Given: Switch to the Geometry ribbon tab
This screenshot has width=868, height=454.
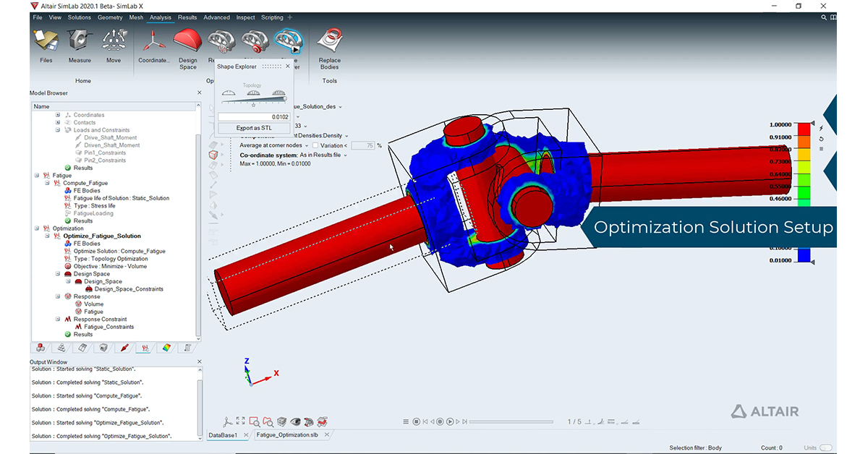Looking at the screenshot, I should tap(110, 17).
